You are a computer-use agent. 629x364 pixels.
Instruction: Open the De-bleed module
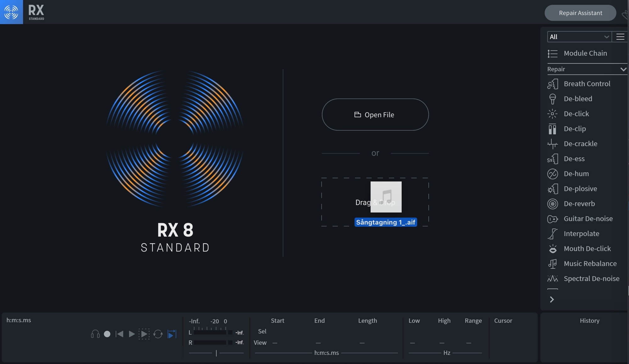coord(578,99)
